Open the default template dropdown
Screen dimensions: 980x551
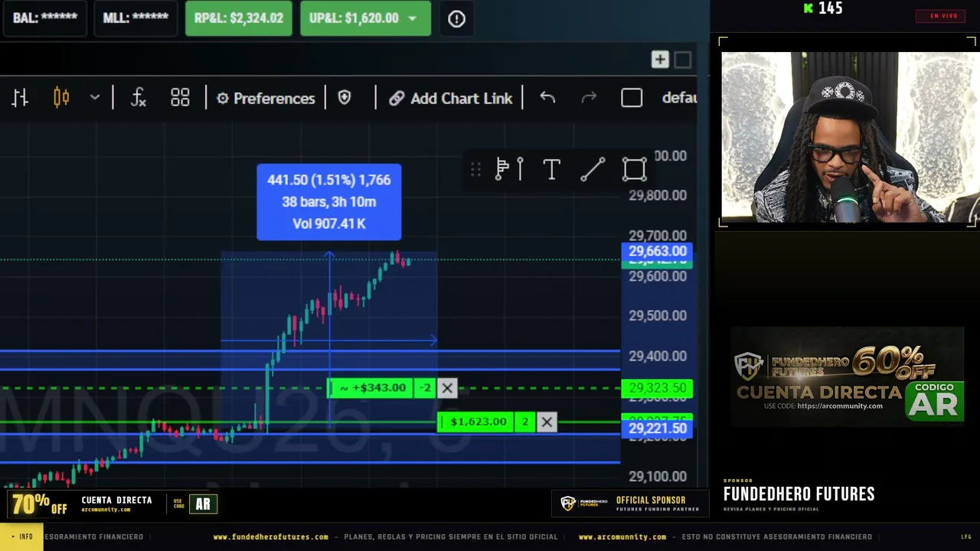(x=679, y=98)
